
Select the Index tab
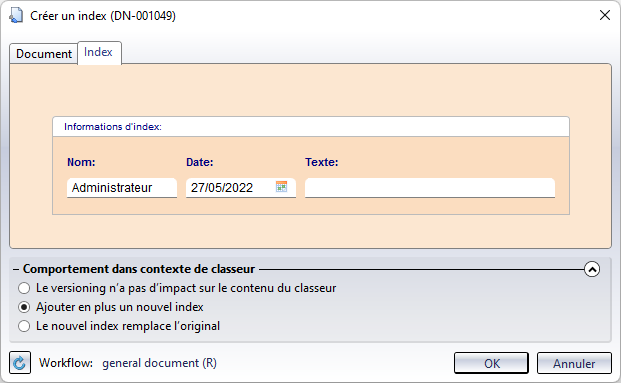[99, 52]
